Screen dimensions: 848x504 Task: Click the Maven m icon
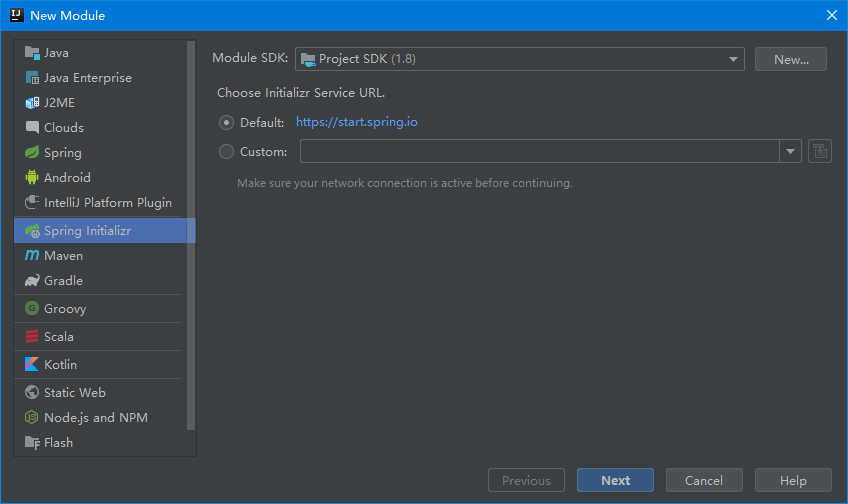pyautogui.click(x=32, y=255)
